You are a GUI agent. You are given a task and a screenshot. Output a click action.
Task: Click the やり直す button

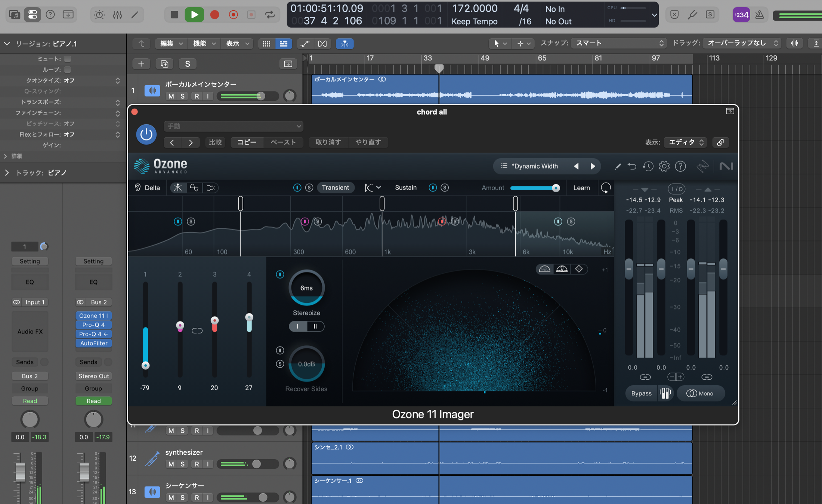(368, 142)
